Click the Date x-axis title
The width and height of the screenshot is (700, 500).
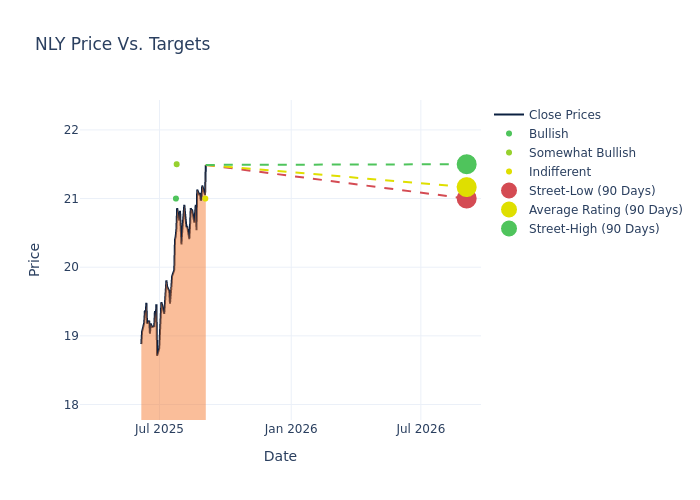[x=280, y=456]
